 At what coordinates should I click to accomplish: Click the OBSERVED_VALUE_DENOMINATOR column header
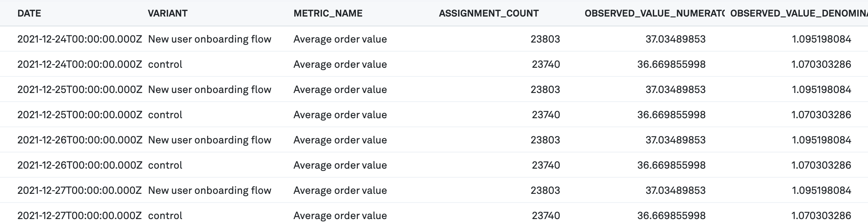[798, 13]
